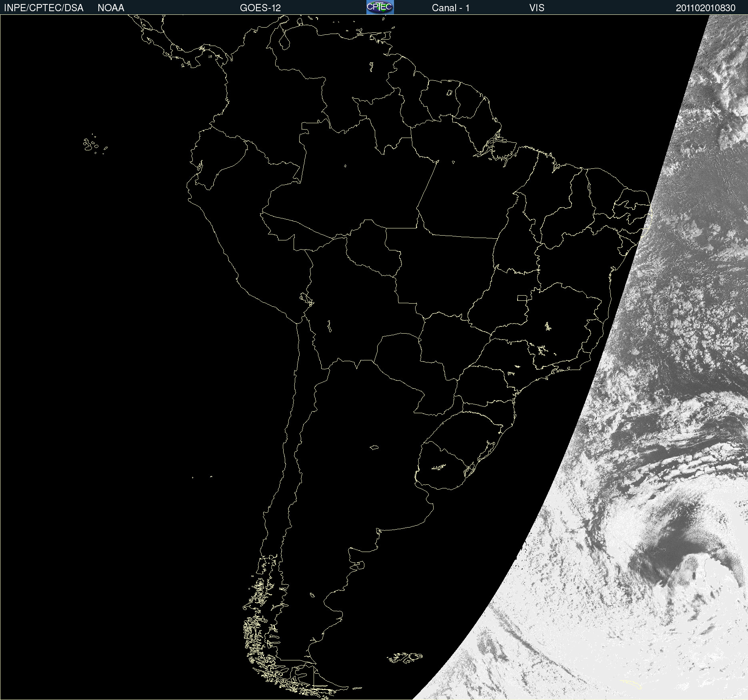Click the INPE/CPTEC/DSA header text
The image size is (748, 700).
point(44,8)
